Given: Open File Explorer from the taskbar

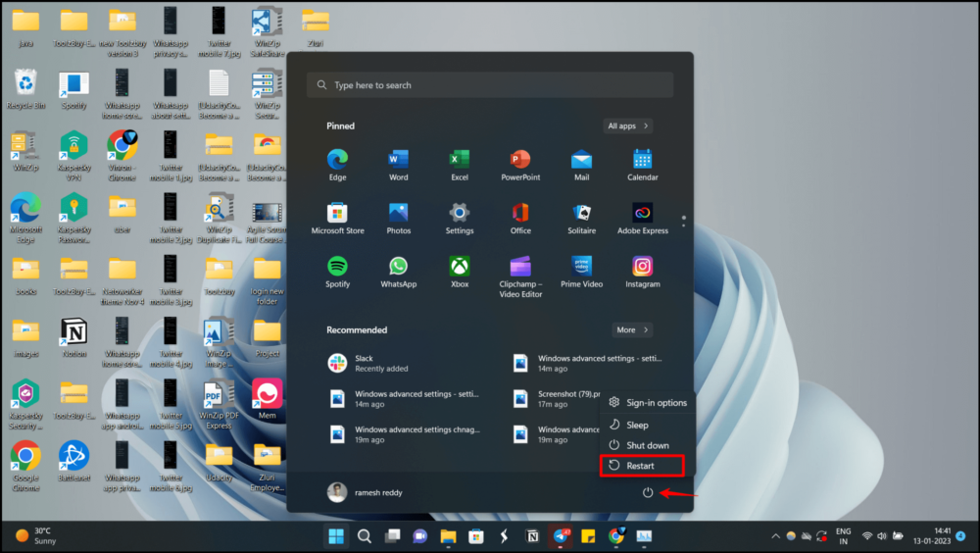Looking at the screenshot, I should point(448,536).
